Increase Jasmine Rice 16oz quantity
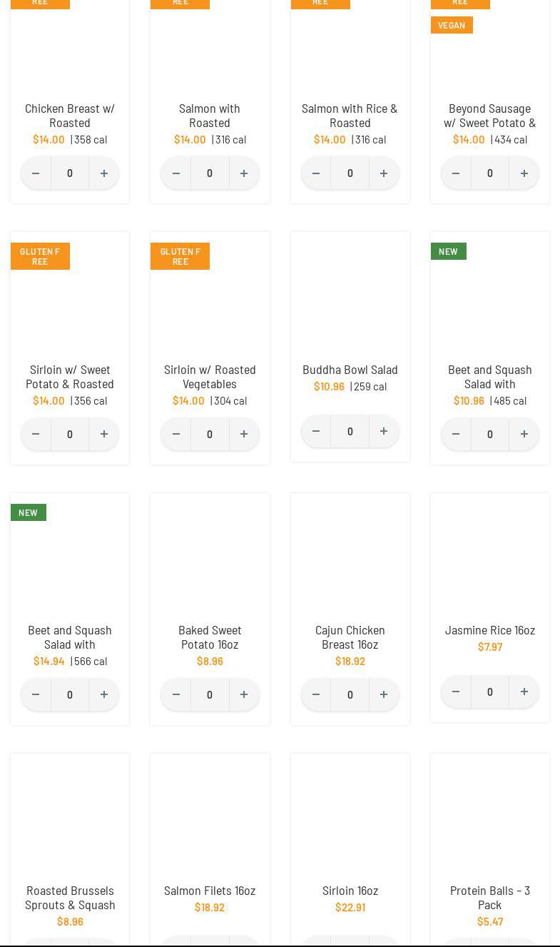This screenshot has width=560, height=947. click(x=524, y=692)
